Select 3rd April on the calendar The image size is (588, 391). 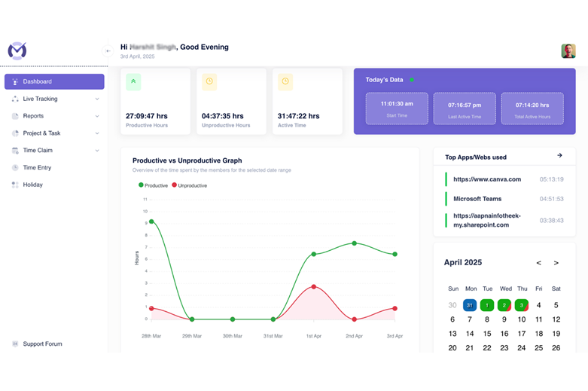click(522, 305)
